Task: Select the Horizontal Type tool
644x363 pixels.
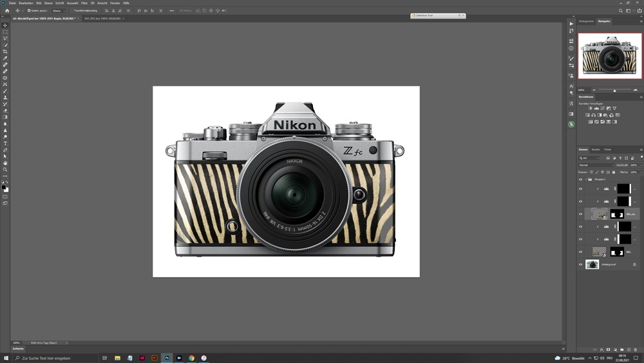Action: coord(5,143)
